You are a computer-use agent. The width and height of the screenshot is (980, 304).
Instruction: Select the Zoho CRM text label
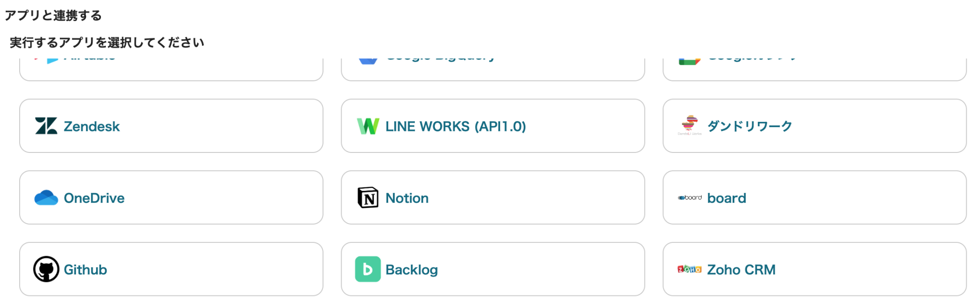[741, 270]
